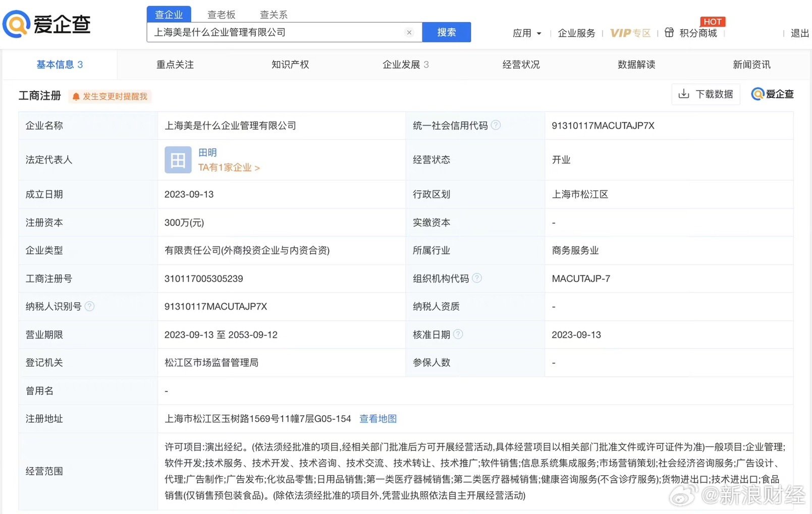Clear the search box with the X icon
Screen dimensions: 812x514
[x=409, y=32]
